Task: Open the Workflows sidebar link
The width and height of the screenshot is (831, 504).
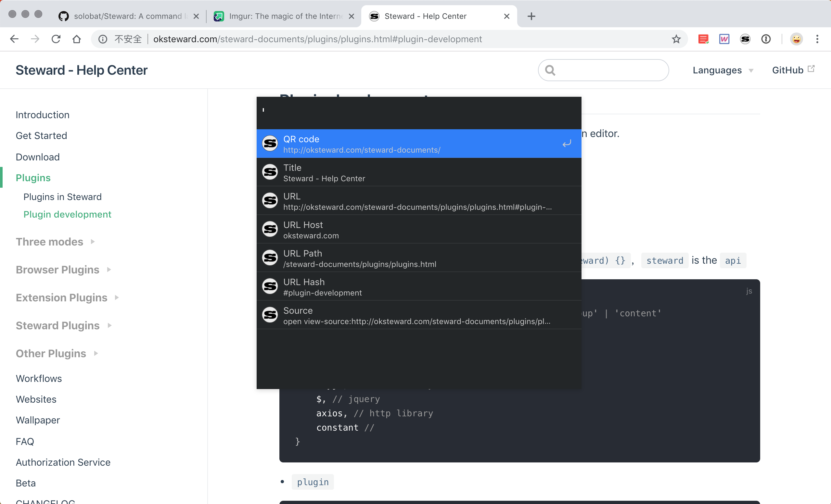Action: pos(39,378)
